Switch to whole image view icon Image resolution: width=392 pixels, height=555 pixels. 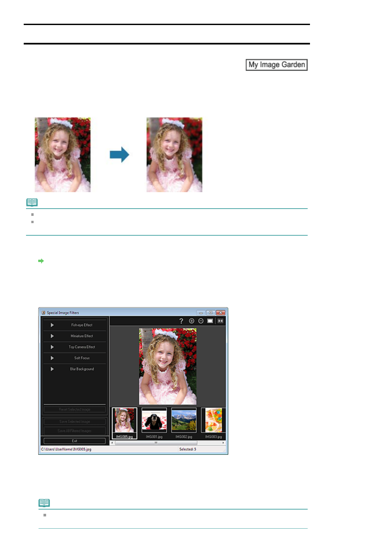[210, 321]
